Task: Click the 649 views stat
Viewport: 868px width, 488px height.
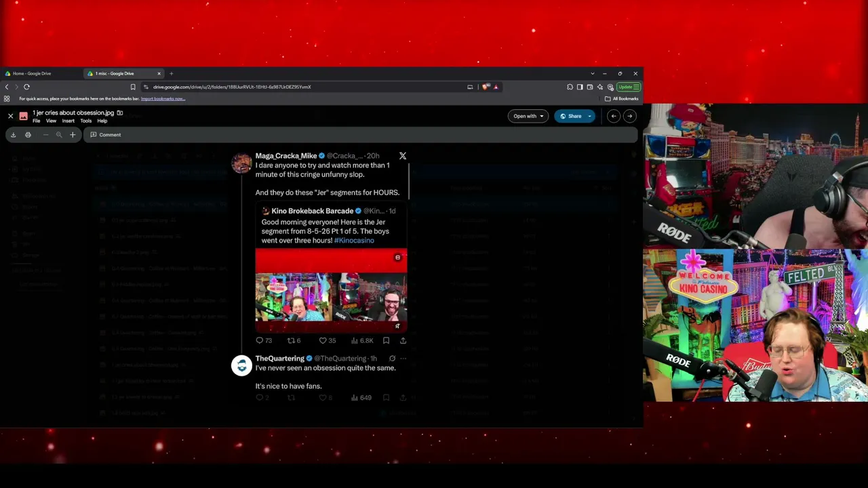Action: (361, 398)
